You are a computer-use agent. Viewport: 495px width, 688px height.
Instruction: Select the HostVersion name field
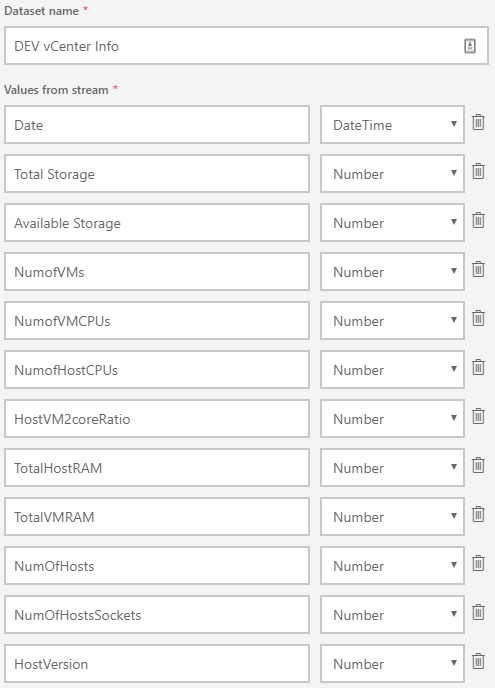tap(157, 663)
